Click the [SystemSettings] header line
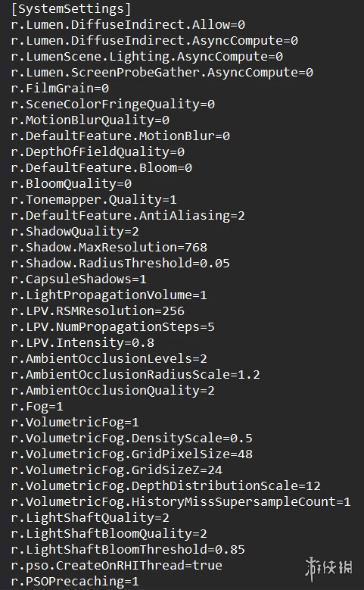 point(71,8)
